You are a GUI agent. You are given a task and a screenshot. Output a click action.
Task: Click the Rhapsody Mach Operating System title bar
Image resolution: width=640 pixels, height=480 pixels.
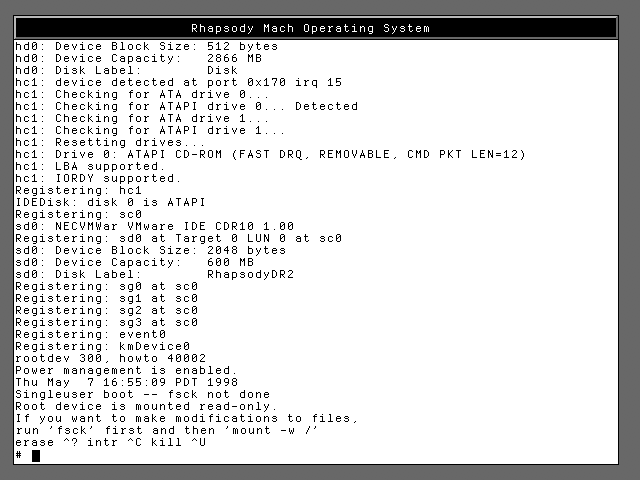(x=316, y=28)
